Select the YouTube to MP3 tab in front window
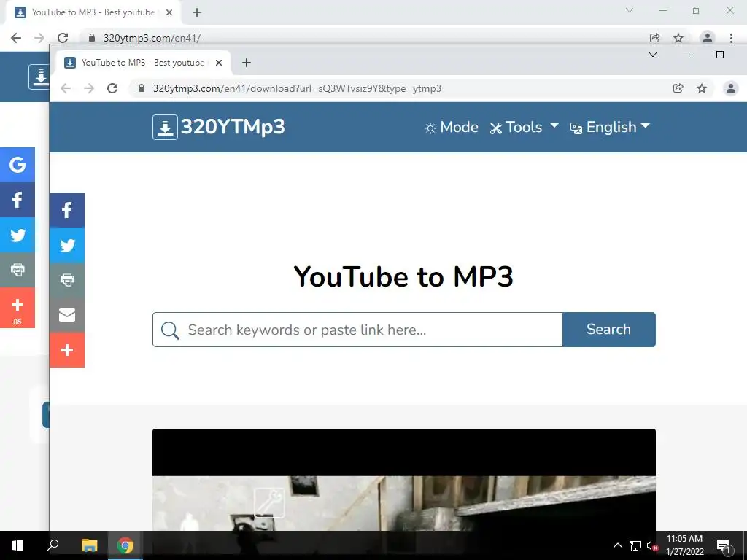 (142, 63)
